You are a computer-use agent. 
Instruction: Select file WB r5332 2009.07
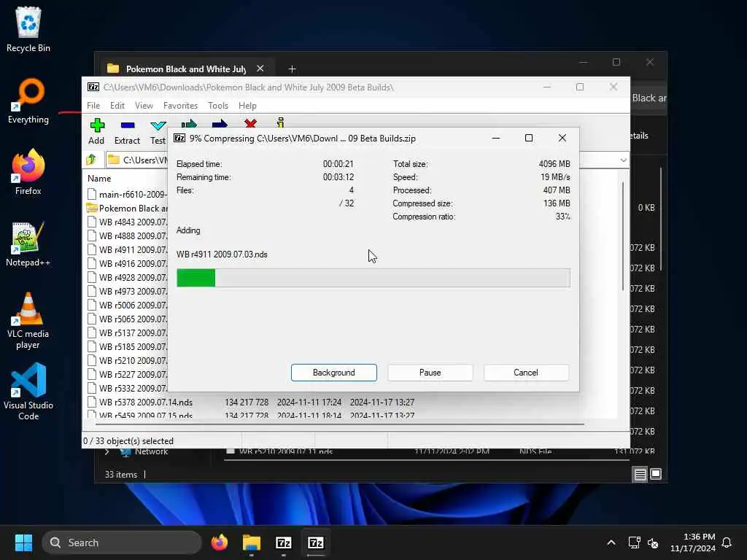pos(127,388)
